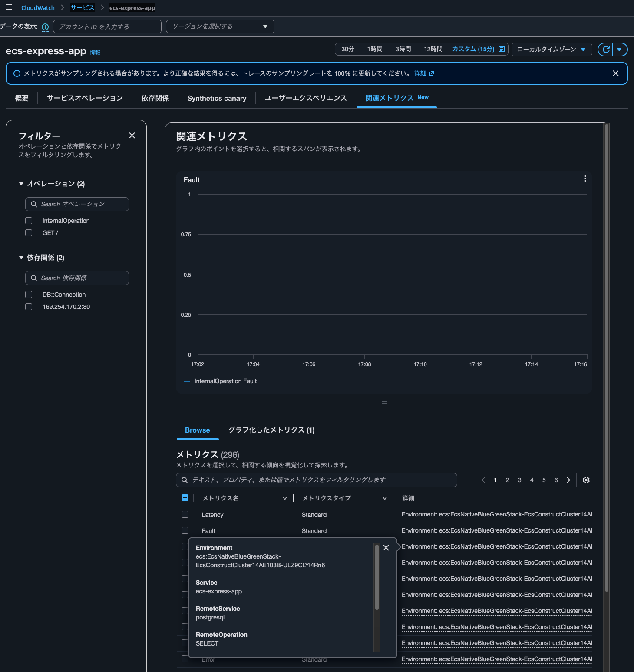
Task: Close the Environment details popover
Action: (386, 548)
